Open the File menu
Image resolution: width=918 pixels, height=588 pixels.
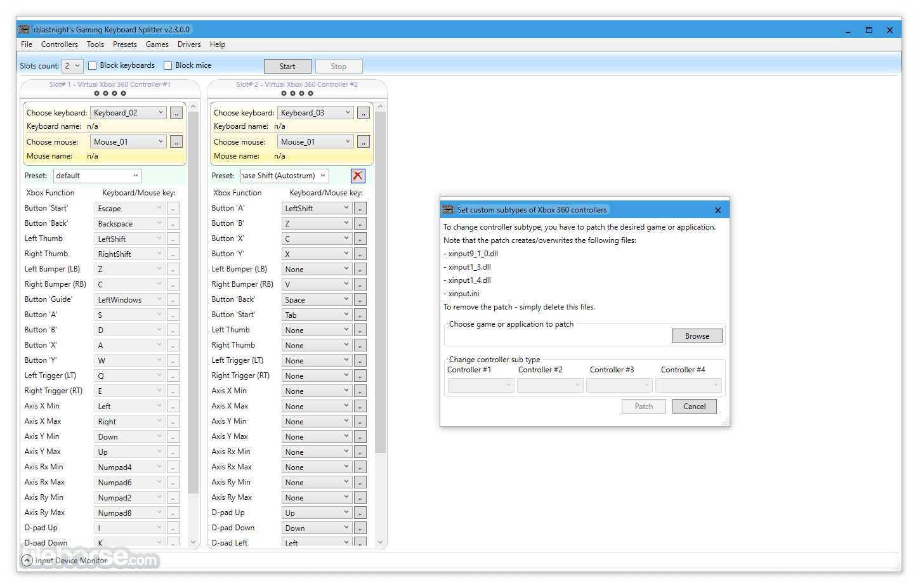pos(27,44)
